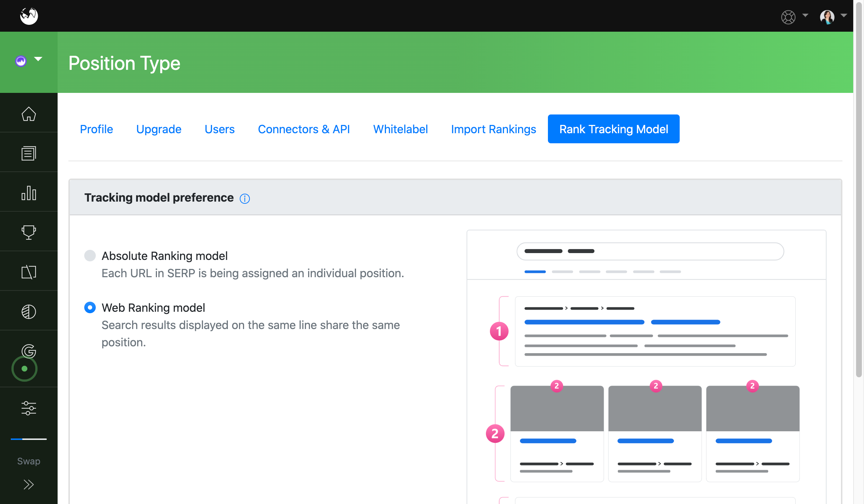Click the info icon beside Tracking model preference

(x=245, y=198)
